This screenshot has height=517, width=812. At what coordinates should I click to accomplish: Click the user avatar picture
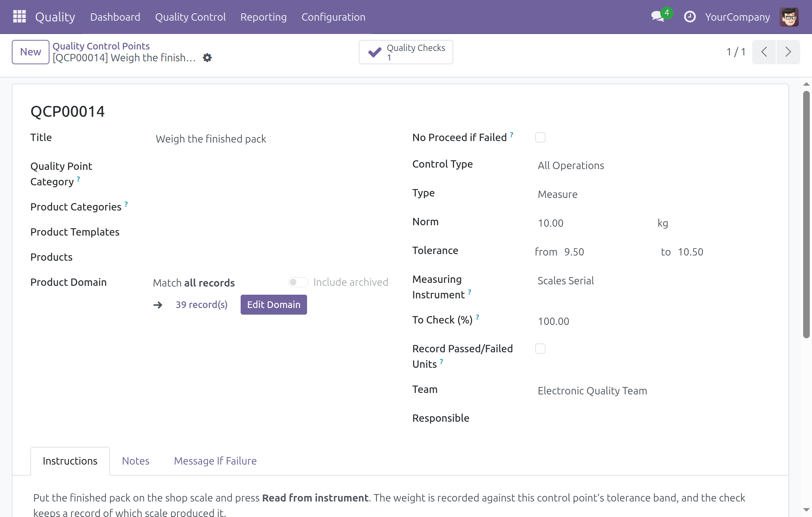[x=789, y=17]
